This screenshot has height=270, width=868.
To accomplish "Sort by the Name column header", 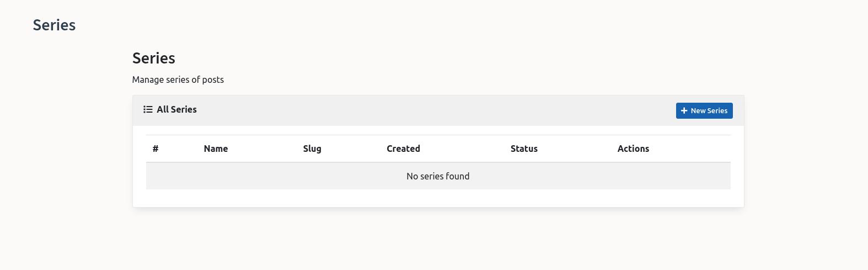I will (216, 149).
